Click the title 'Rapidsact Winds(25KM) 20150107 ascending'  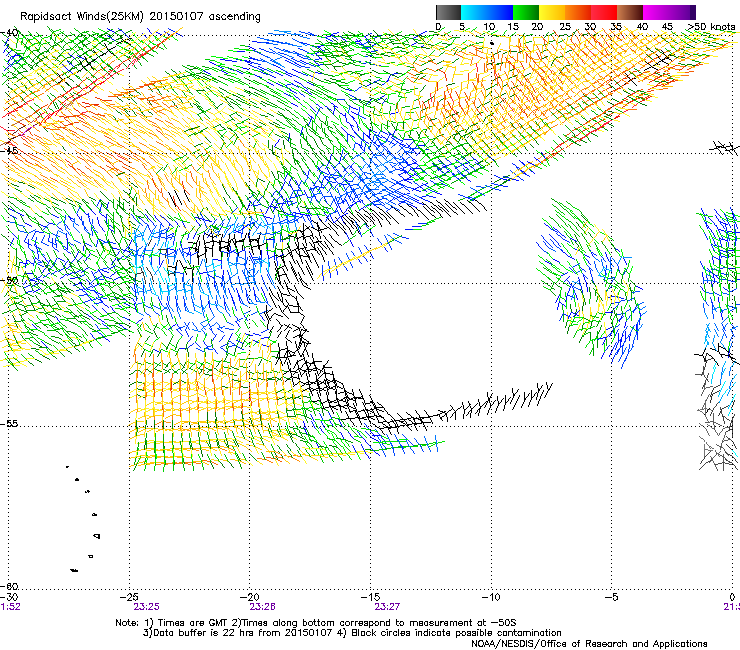(x=140, y=17)
